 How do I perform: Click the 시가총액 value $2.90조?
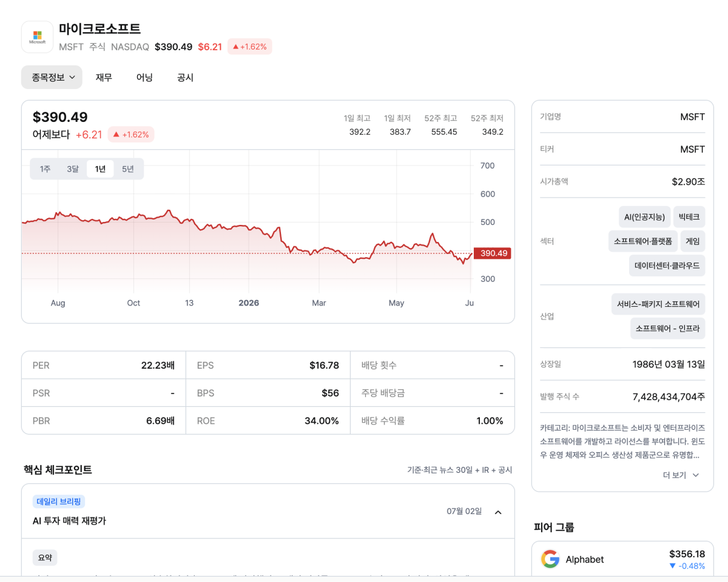click(689, 181)
